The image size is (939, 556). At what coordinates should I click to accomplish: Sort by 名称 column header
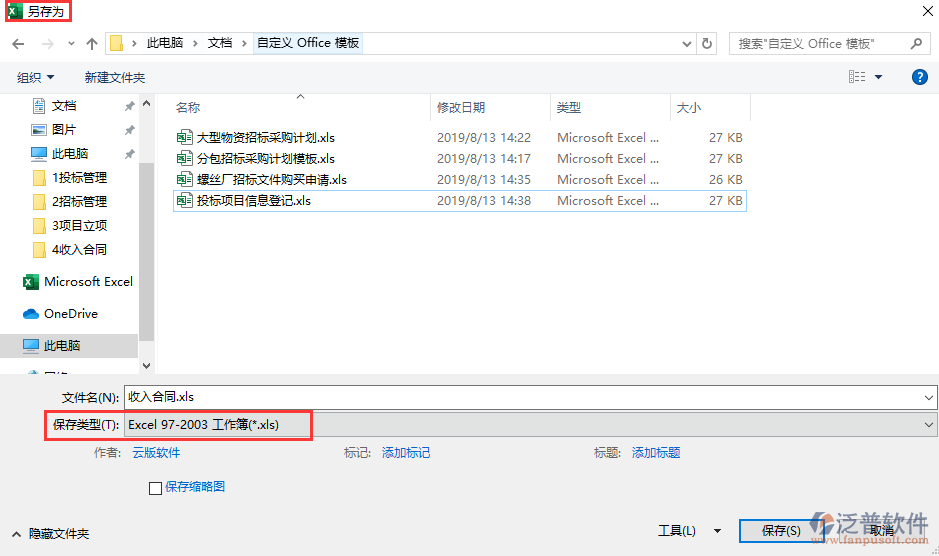187,107
